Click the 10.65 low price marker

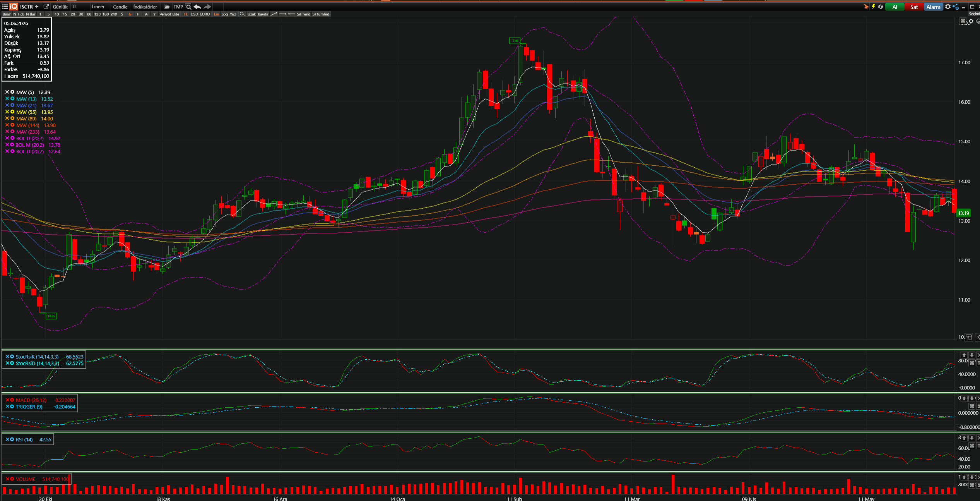coord(51,316)
